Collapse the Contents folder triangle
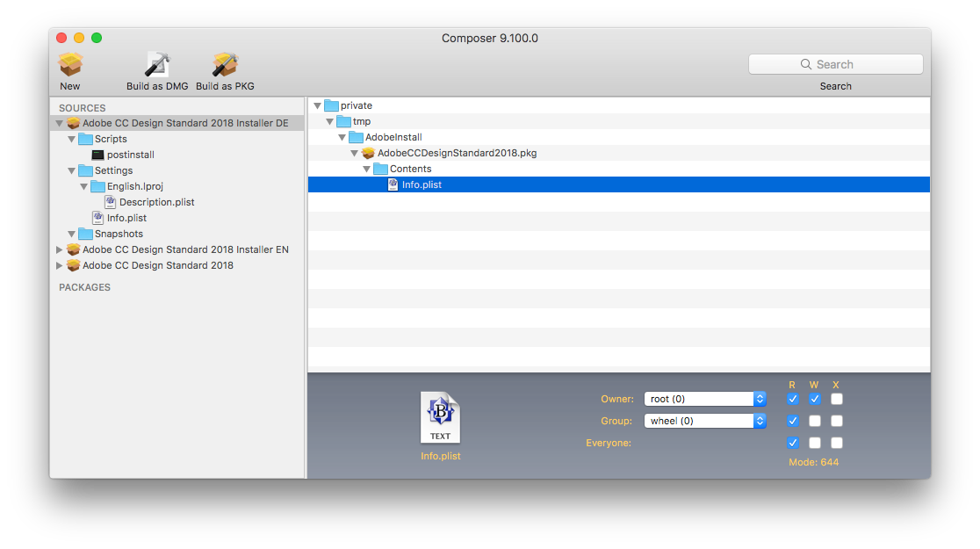The width and height of the screenshot is (980, 549). tap(367, 169)
